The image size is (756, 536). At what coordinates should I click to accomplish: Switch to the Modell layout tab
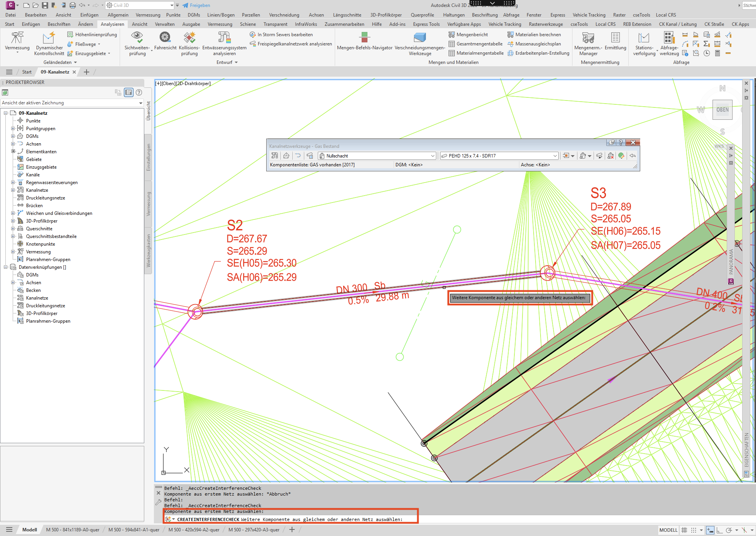[30, 530]
